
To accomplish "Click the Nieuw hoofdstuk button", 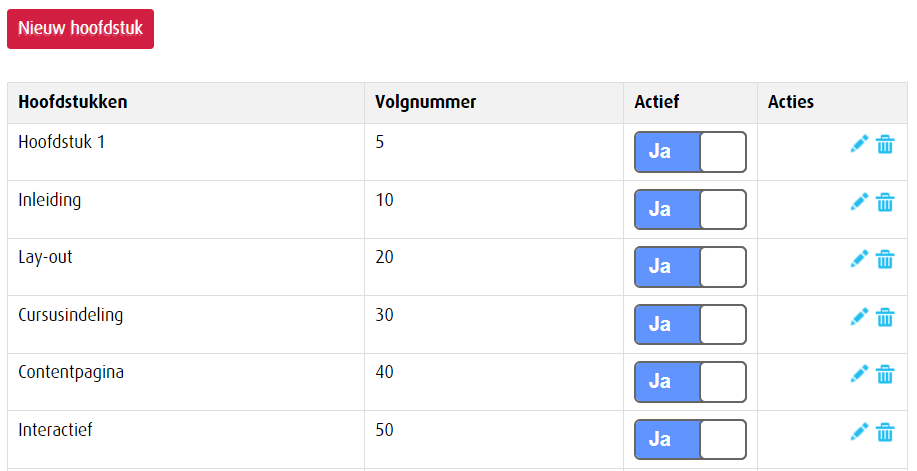I will 80,29.
